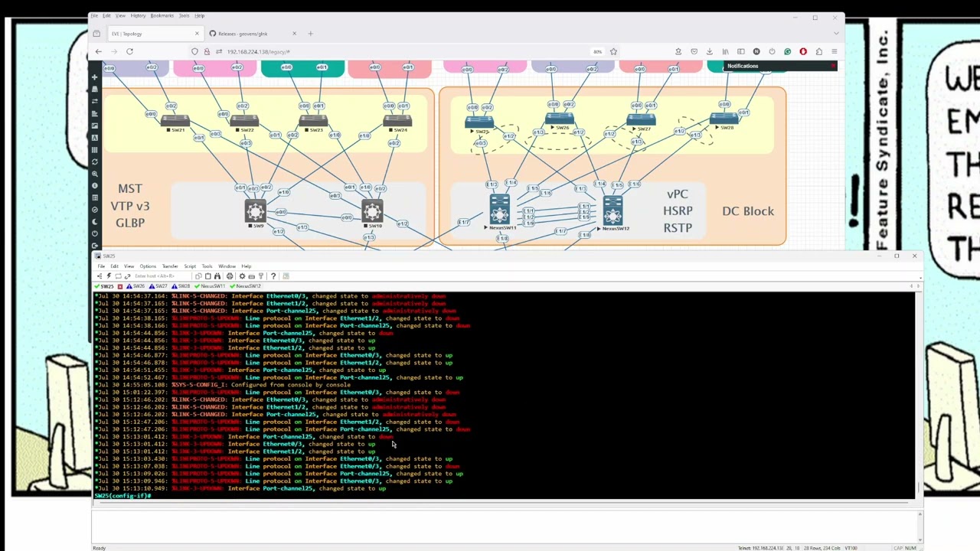980x551 pixels.
Task: Select the SW10 multilayer switch node
Action: pyautogui.click(x=372, y=212)
